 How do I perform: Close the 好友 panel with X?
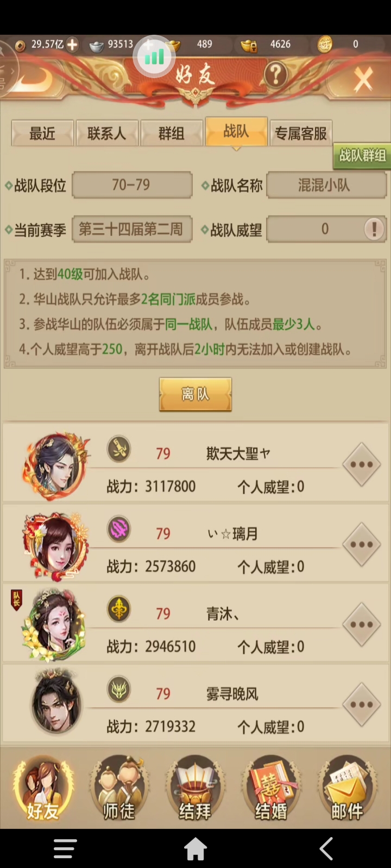point(363,80)
